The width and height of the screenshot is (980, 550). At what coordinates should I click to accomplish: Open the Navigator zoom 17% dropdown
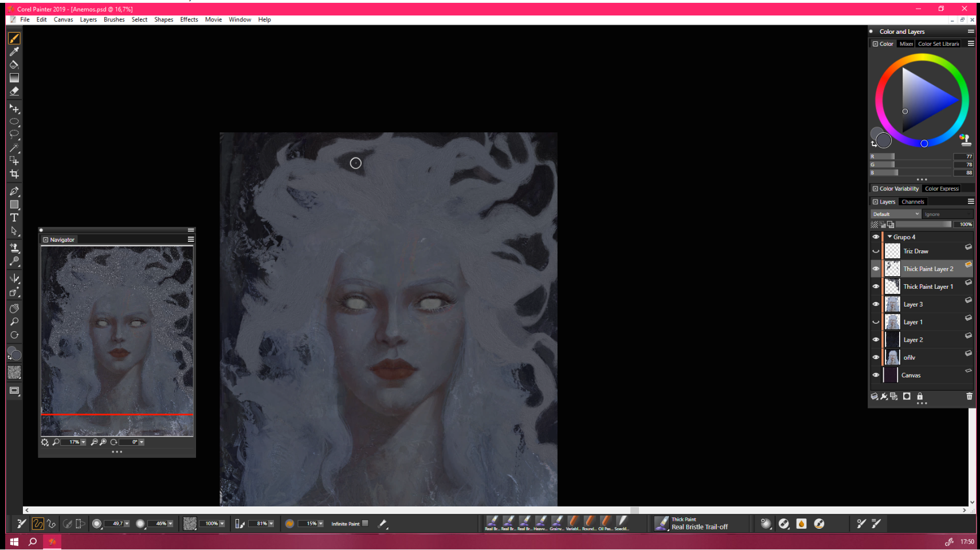[x=83, y=442]
